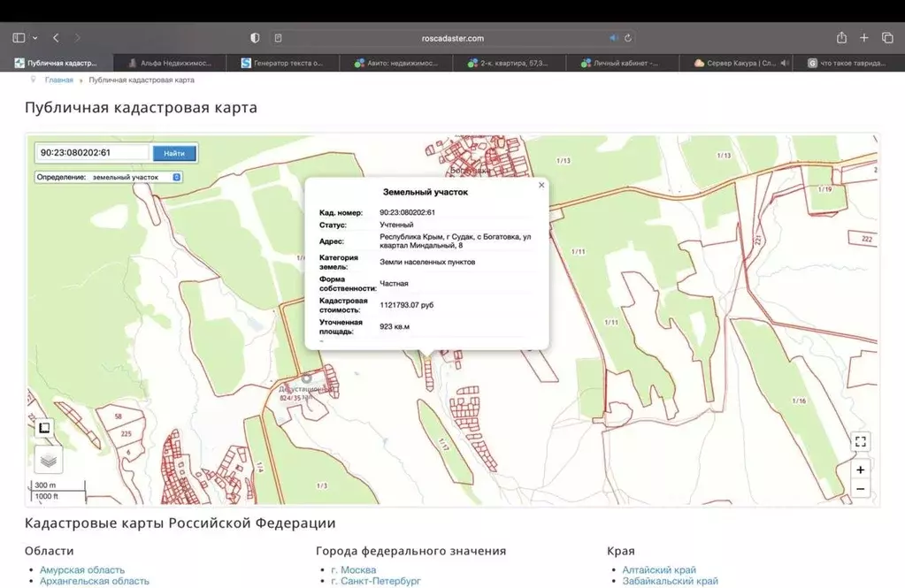Open the Главная breadcrumb link

[x=59, y=80]
